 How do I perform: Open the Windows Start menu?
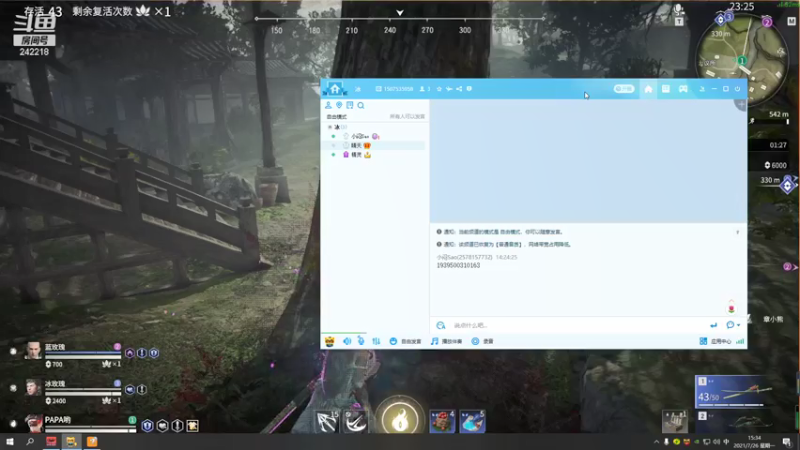[x=10, y=441]
